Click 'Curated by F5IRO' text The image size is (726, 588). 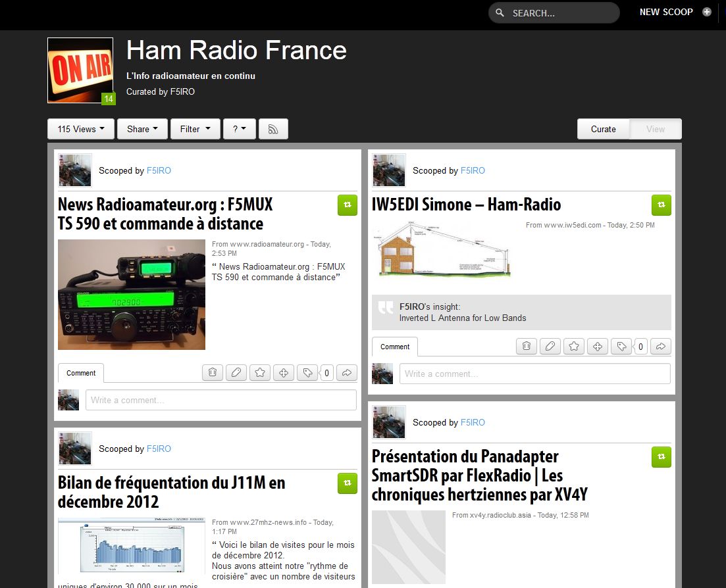coord(160,91)
